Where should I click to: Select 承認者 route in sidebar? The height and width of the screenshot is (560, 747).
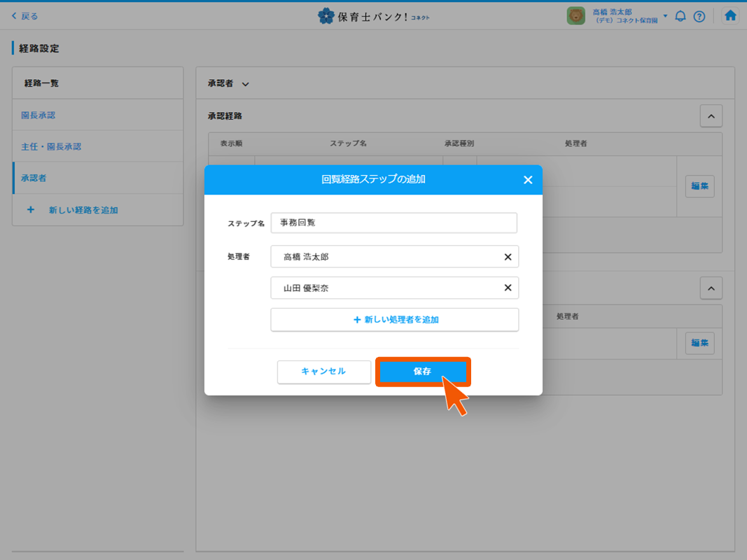[34, 178]
